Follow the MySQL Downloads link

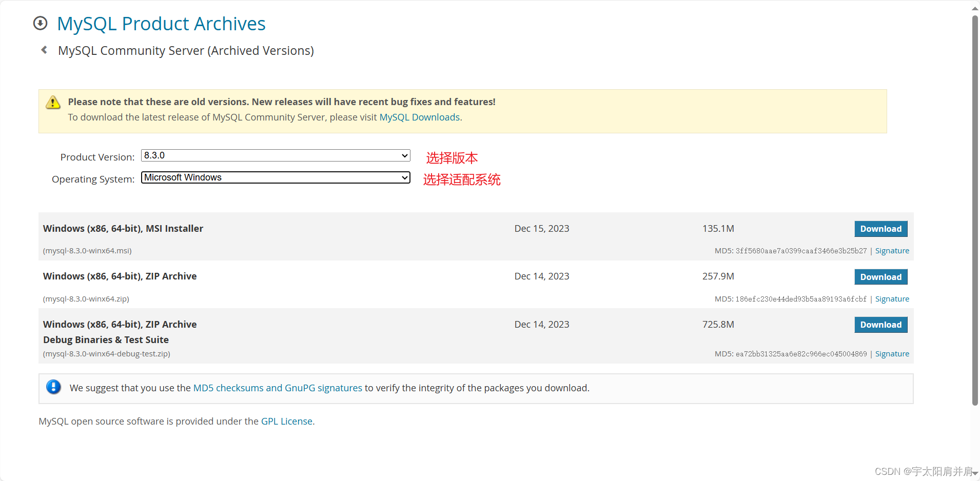coord(420,117)
